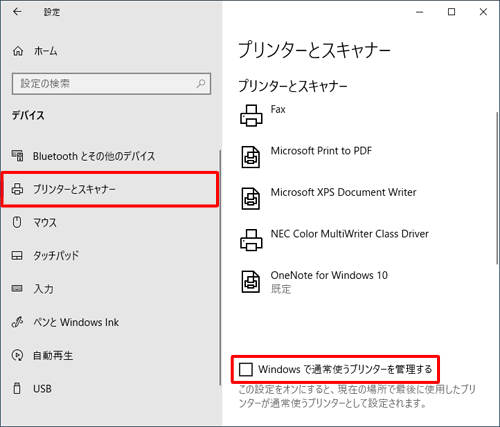Click the search magnifier icon
Viewport: 500px width, 427px height.
pos(201,83)
